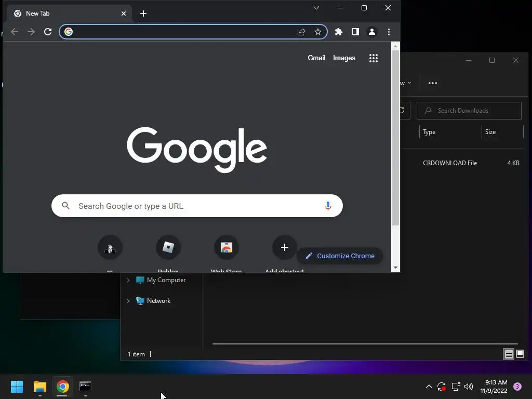Click Chrome's forward navigation arrow
This screenshot has width=532, height=399.
[31, 32]
